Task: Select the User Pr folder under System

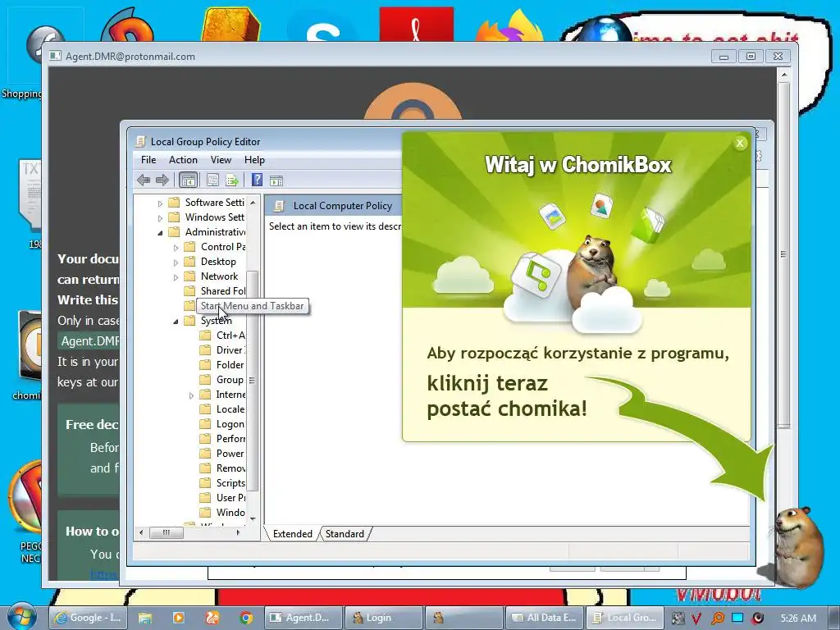Action: (231, 498)
